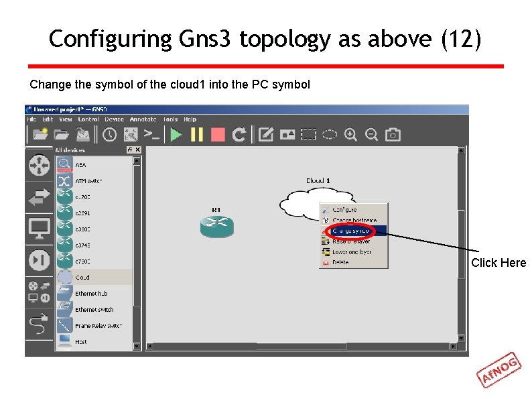Open the File menu
This screenshot has width=532, height=399.
31,119
